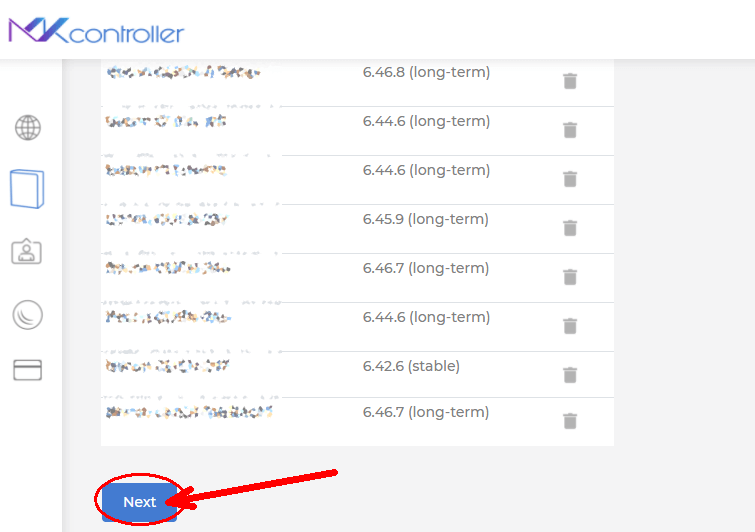Delete the first 6.44.6 long-term row
Screen dimensions: 755x532
tap(570, 130)
